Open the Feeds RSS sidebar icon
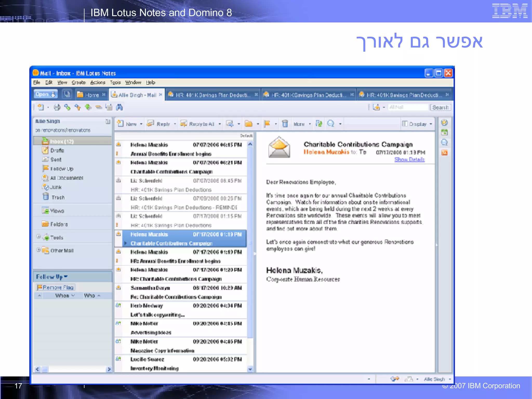 [x=444, y=152]
